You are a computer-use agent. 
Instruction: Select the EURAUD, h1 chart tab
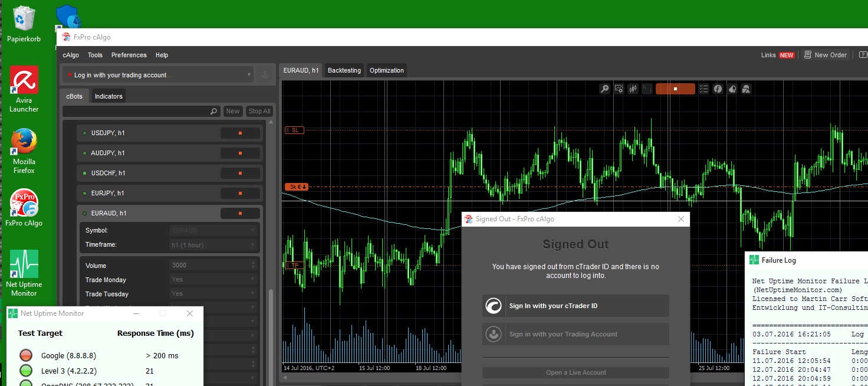tap(301, 70)
